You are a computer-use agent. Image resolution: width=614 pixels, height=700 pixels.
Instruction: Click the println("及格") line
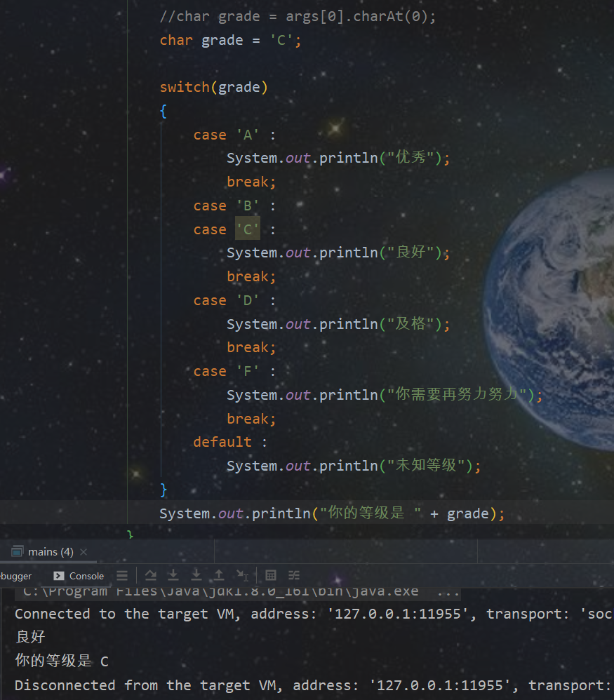(x=338, y=324)
